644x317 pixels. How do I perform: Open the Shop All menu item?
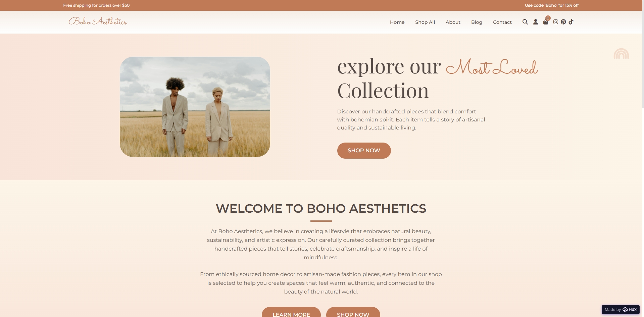425,22
